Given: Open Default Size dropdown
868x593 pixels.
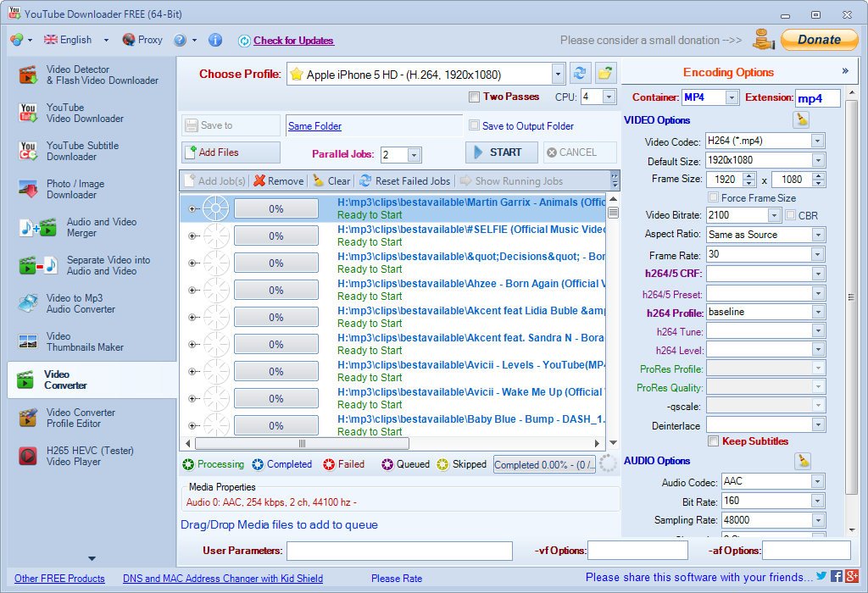Looking at the screenshot, I should coord(818,160).
